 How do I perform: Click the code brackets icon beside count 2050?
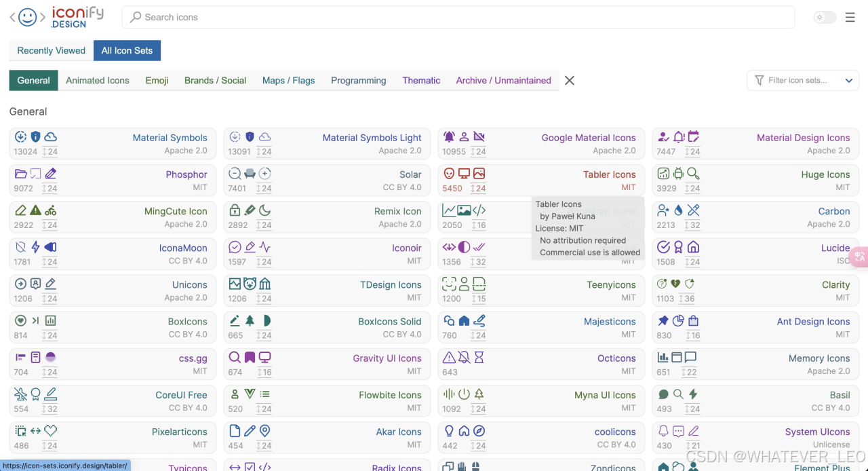pyautogui.click(x=479, y=210)
